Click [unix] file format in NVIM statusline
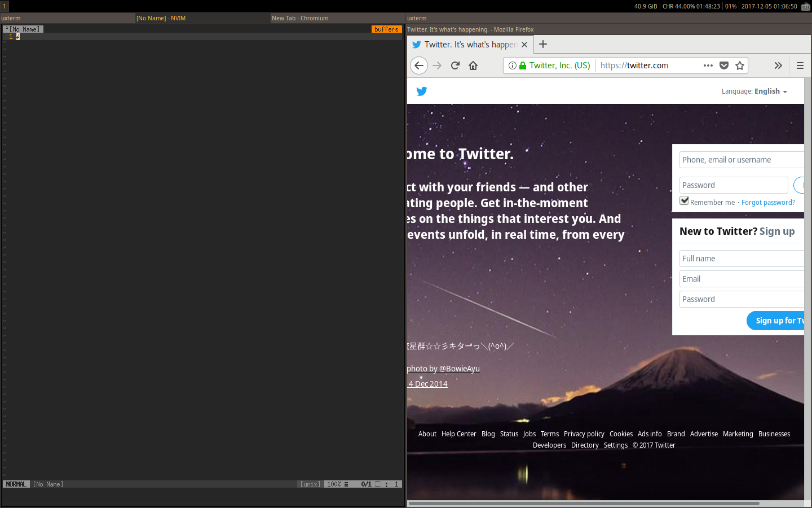Viewport: 812px width, 508px height. pyautogui.click(x=310, y=484)
